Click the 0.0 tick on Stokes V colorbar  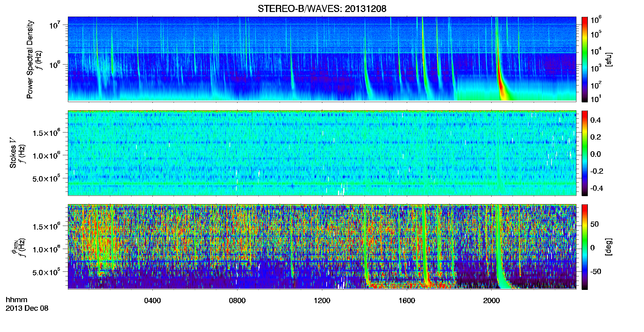point(595,154)
